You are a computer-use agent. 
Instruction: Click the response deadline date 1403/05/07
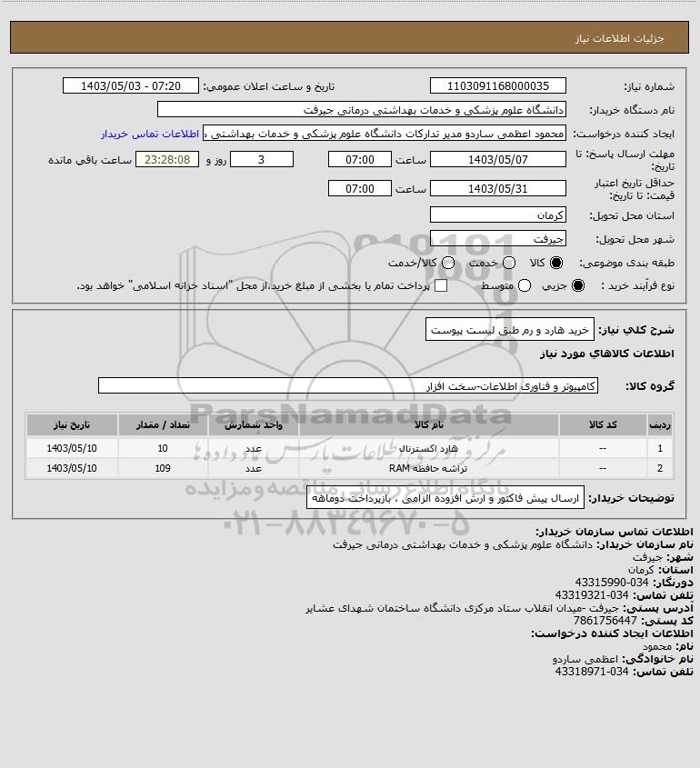497,160
